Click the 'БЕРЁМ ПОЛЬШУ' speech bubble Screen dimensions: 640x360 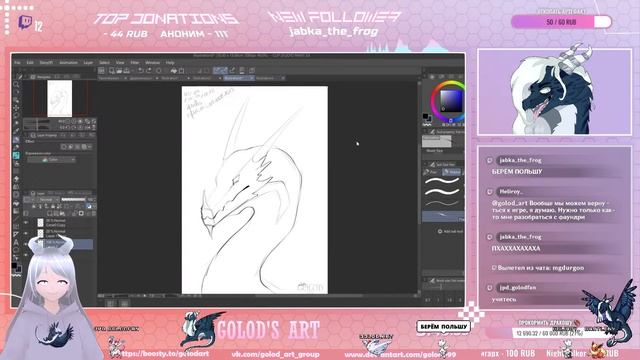coord(444,327)
